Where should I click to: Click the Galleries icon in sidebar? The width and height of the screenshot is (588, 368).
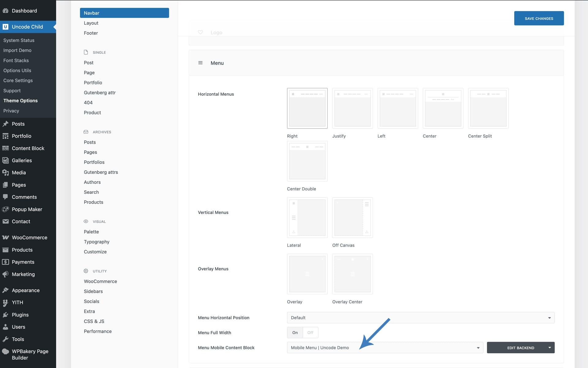[6, 160]
